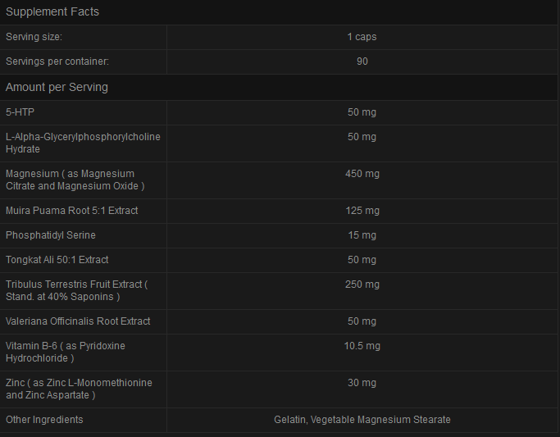This screenshot has height=437, width=560.
Task: Select Magnesium Citrate and Oxide ingredient text
Action: point(75,180)
